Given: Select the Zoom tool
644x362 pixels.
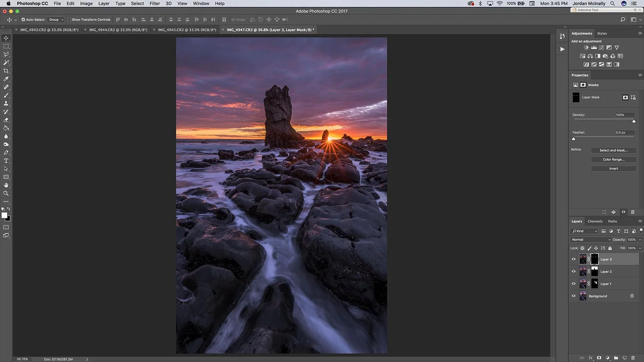Looking at the screenshot, I should [6, 193].
